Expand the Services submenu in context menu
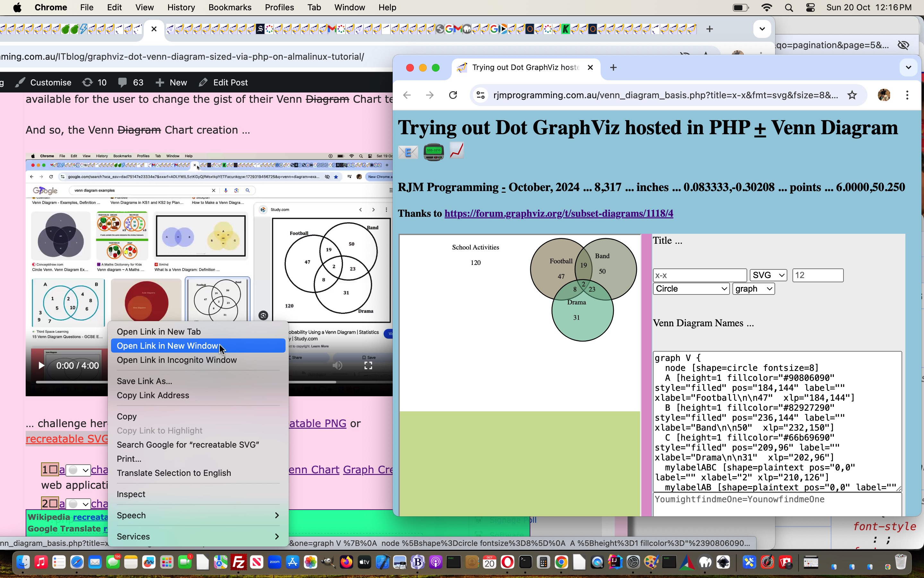Viewport: 924px width, 578px height. (198, 536)
